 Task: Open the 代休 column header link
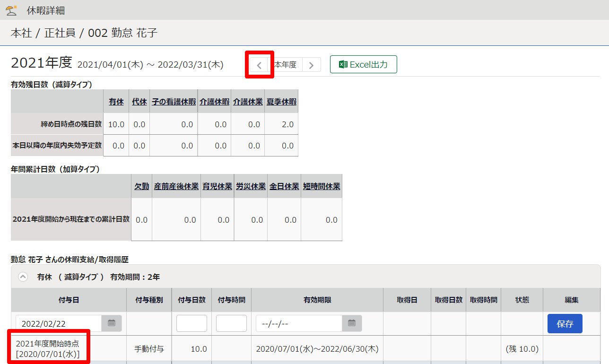(x=139, y=102)
